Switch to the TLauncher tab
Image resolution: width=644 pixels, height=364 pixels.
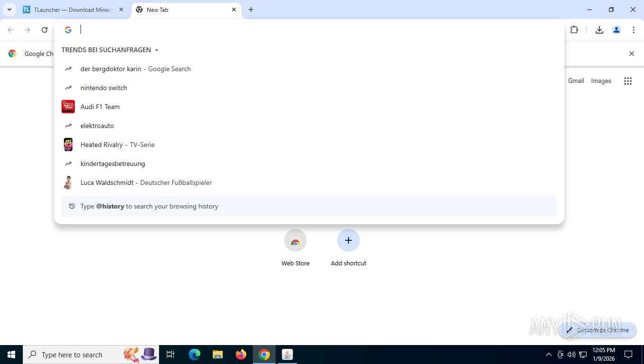73,9
